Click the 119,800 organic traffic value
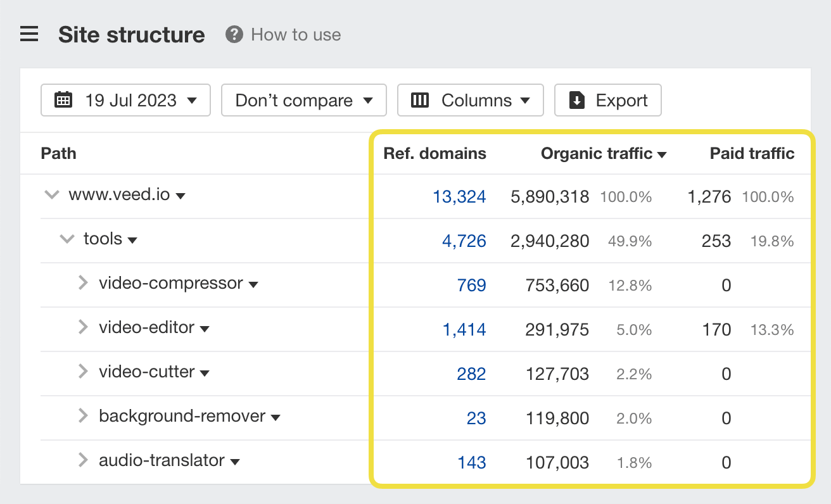831x504 pixels. tap(557, 418)
